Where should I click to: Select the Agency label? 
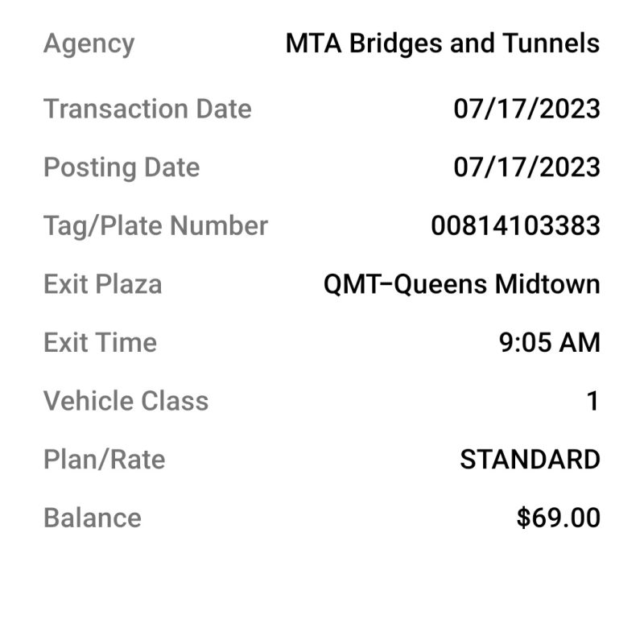[89, 44]
